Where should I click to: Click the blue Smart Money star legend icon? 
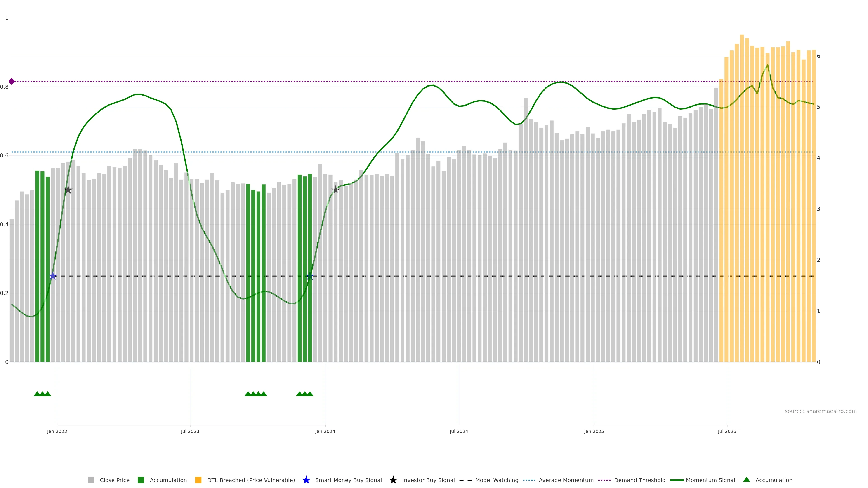(306, 480)
